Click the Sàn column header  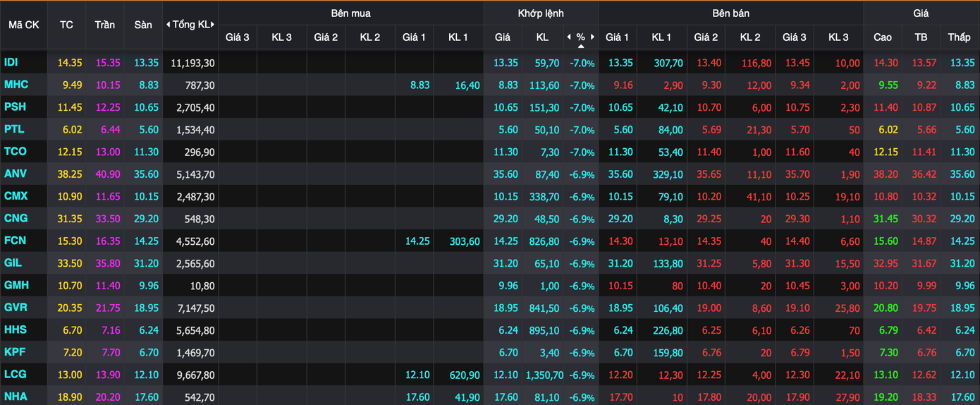(143, 25)
